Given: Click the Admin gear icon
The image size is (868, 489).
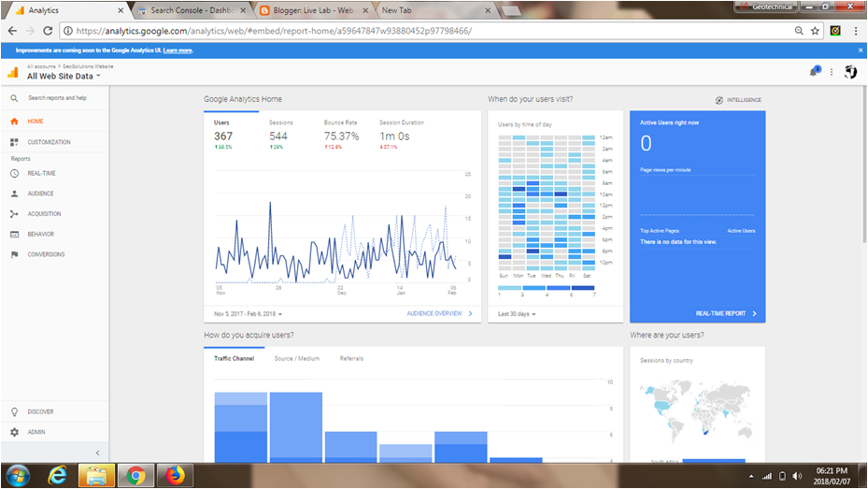Looking at the screenshot, I should [x=14, y=432].
